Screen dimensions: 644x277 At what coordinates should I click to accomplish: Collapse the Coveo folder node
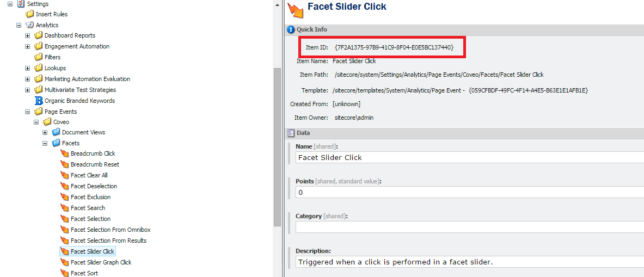coord(36,122)
